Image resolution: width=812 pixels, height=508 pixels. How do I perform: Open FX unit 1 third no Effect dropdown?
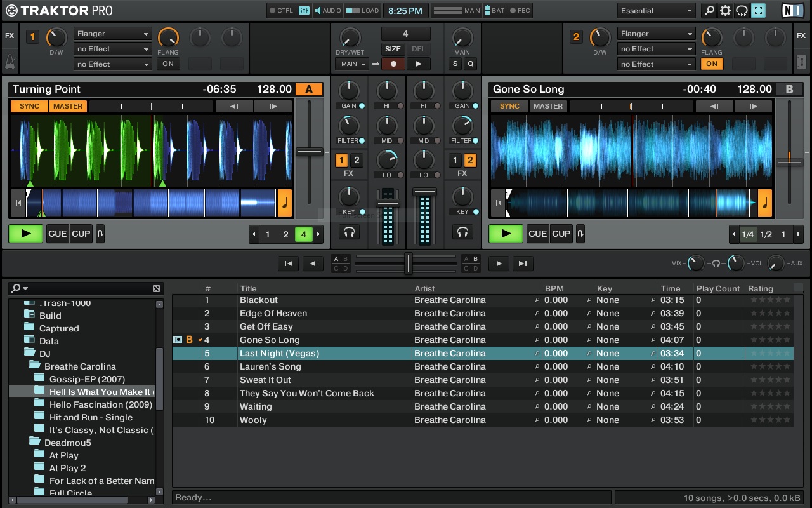[112, 64]
